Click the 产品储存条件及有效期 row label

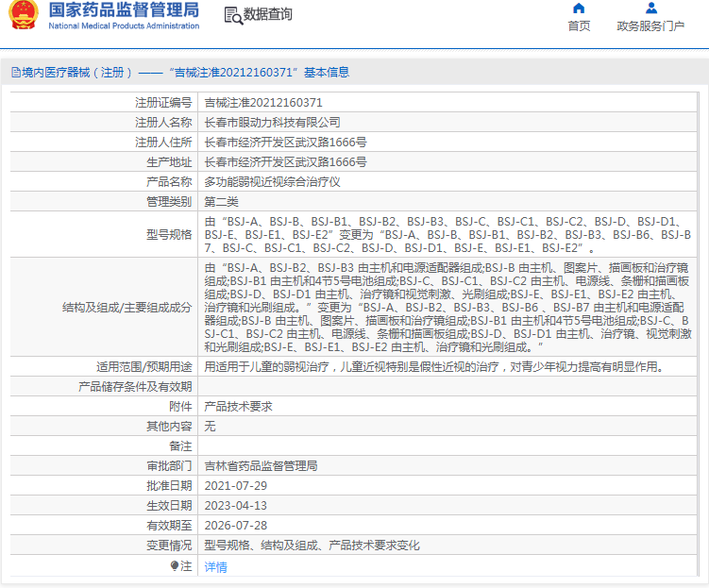coord(135,386)
